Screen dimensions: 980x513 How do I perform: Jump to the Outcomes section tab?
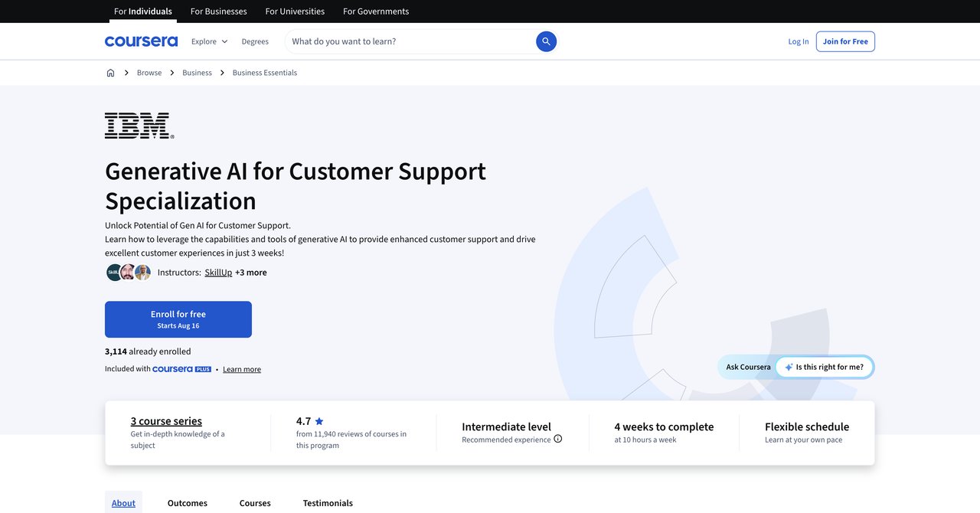tap(188, 503)
